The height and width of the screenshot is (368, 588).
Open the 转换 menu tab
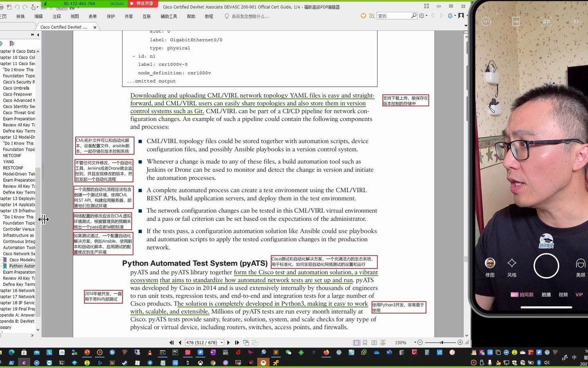(x=20, y=16)
